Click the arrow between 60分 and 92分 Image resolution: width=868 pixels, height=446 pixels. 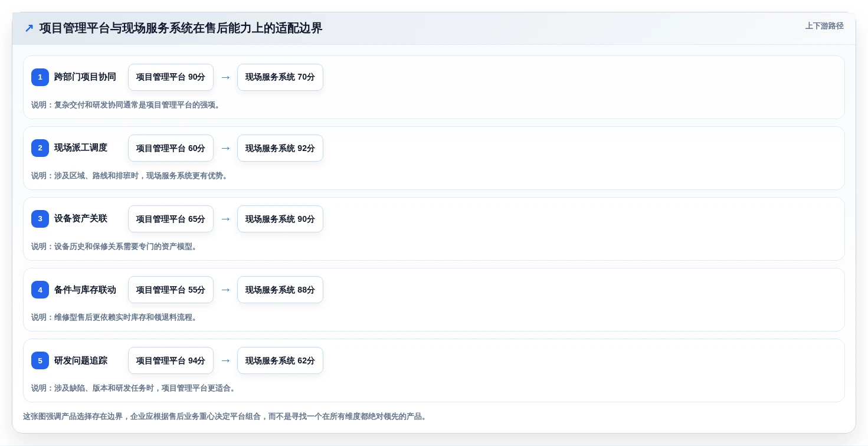(x=225, y=148)
